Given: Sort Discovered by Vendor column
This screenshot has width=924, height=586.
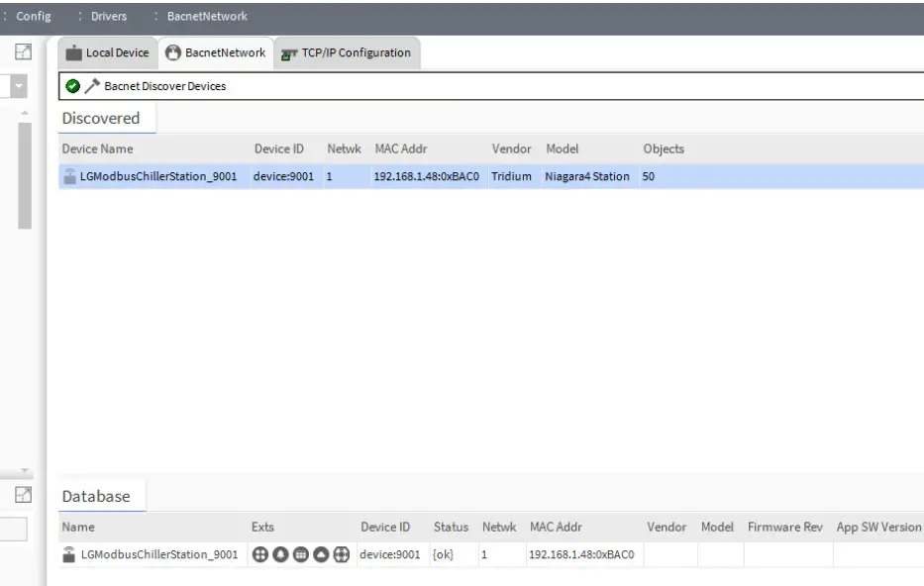Looking at the screenshot, I should click(511, 149).
